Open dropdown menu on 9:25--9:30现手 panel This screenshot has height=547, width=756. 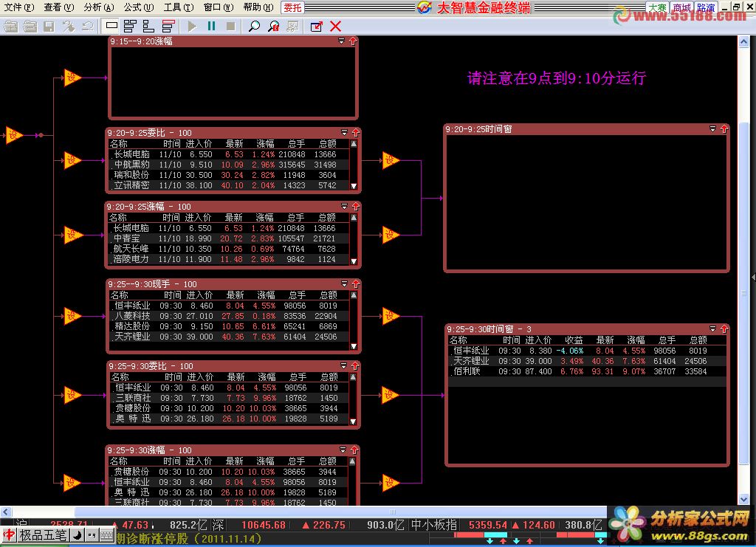[344, 284]
